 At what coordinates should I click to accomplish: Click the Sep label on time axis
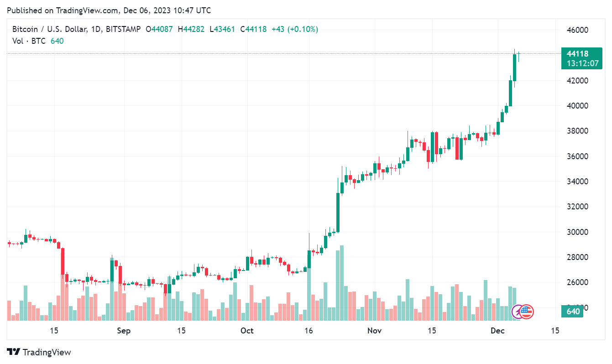point(124,331)
